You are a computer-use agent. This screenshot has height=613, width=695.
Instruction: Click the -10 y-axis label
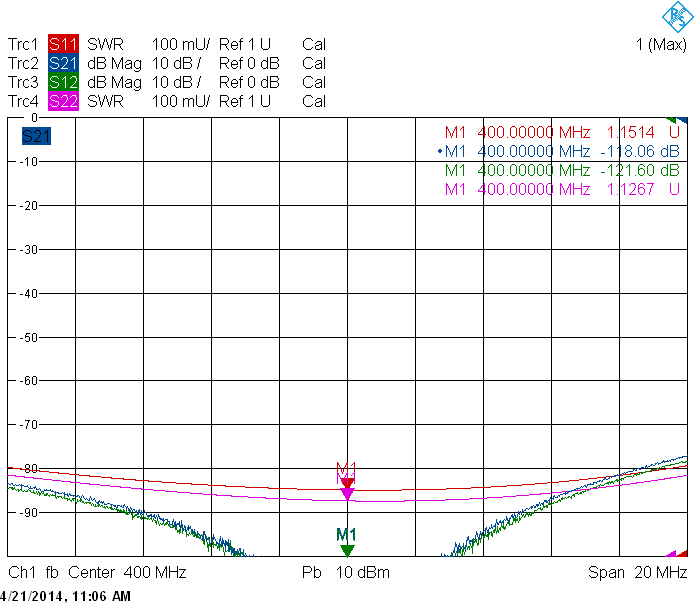tap(28, 162)
